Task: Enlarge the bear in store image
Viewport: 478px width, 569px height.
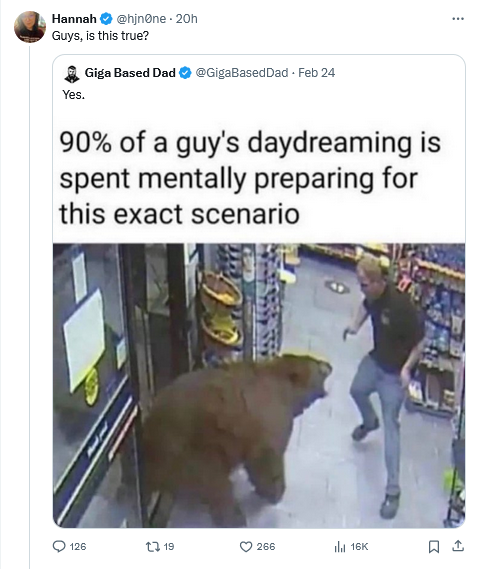Action: click(x=259, y=385)
